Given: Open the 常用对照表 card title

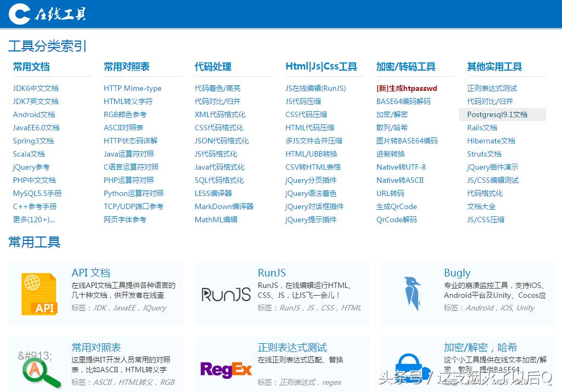Looking at the screenshot, I should pyautogui.click(x=96, y=347).
